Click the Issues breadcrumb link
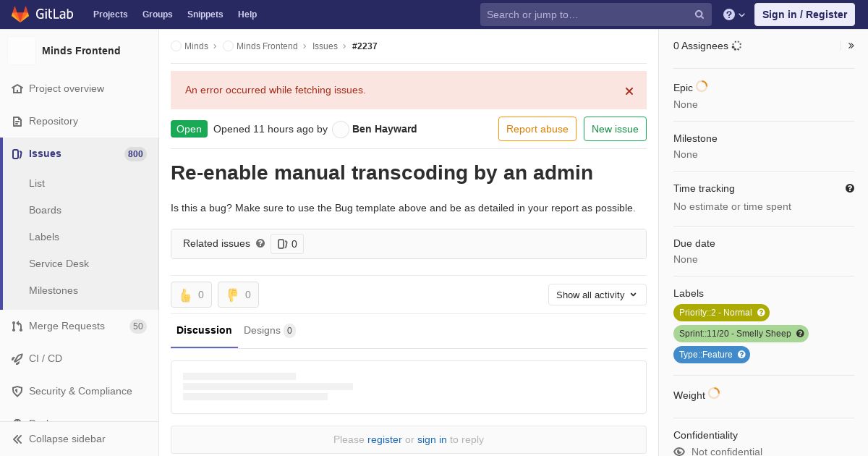 pyautogui.click(x=325, y=46)
